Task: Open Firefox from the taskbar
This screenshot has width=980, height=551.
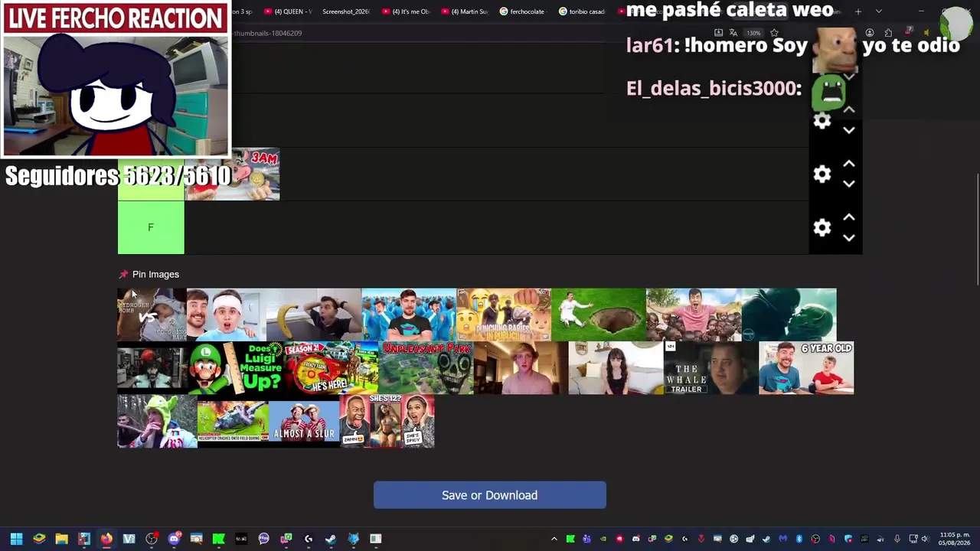Action: (x=106, y=539)
